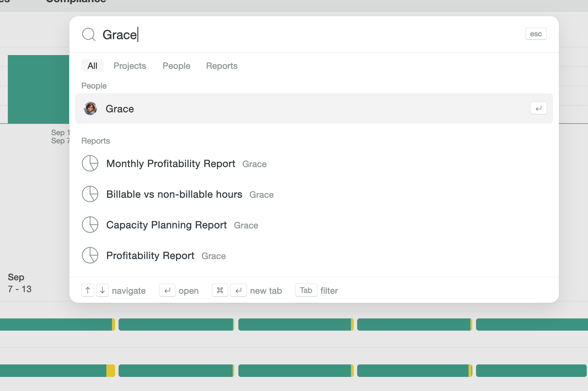Click the enter key icon beside open
Viewport: 588px width, 391px height.
point(167,290)
